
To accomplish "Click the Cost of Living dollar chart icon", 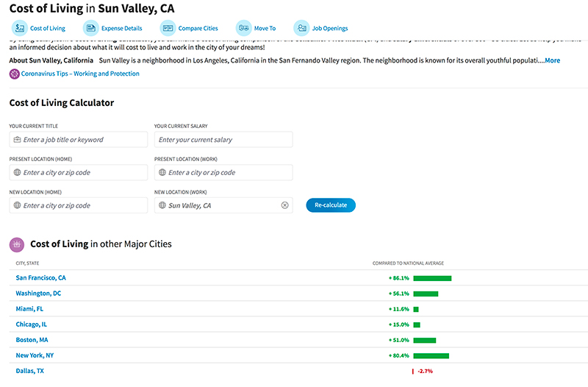I will point(20,28).
